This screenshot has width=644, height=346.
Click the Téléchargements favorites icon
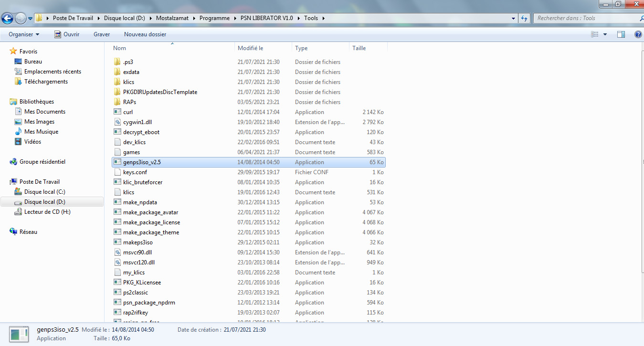(x=18, y=82)
